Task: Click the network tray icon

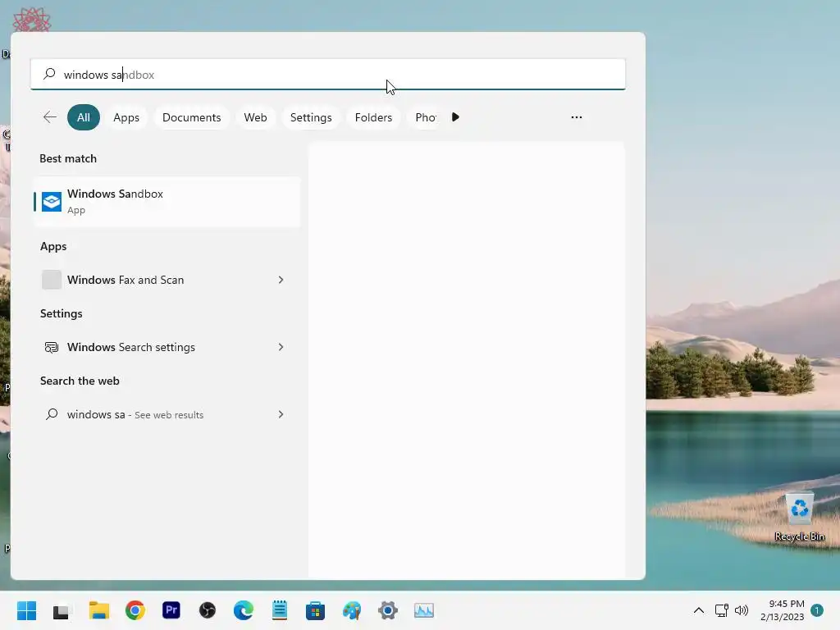Action: [722, 610]
